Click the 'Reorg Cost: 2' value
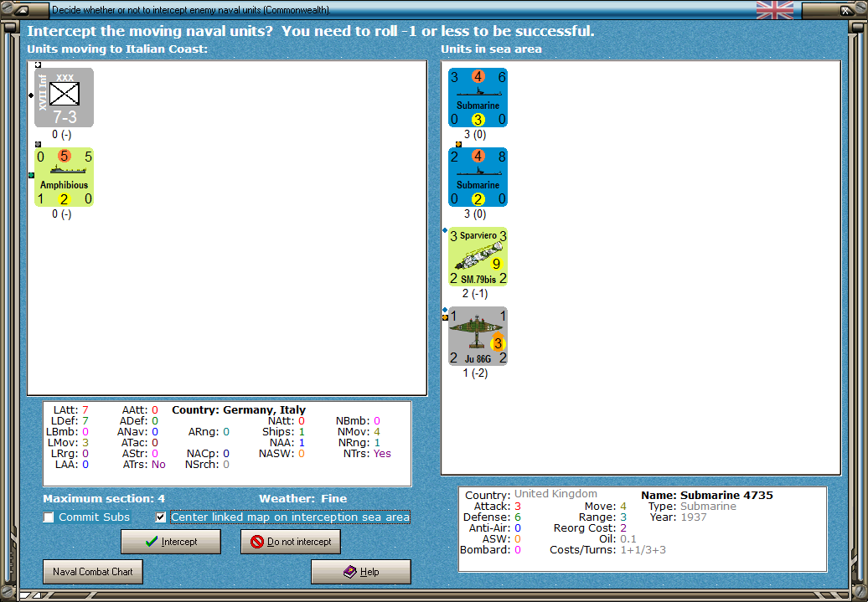The height and width of the screenshot is (602, 868). click(590, 527)
